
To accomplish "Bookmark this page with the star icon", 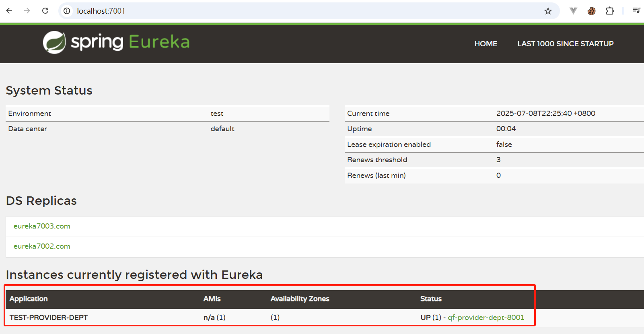I will [548, 11].
